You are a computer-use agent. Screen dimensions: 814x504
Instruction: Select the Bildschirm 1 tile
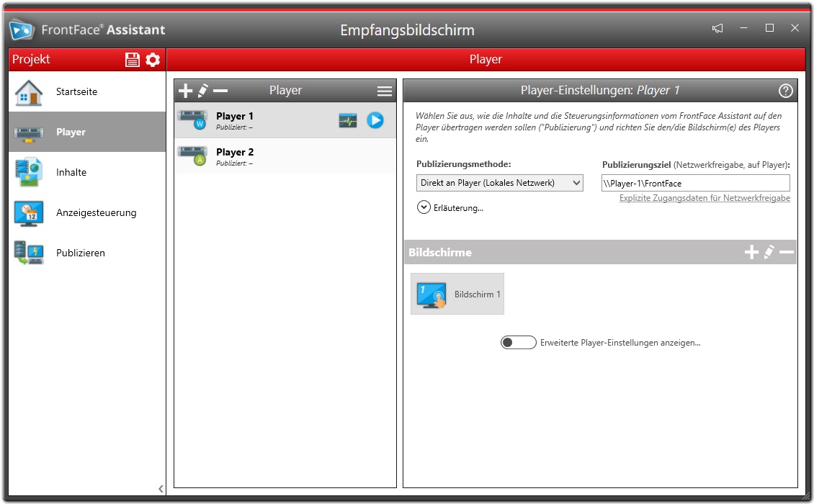click(457, 294)
